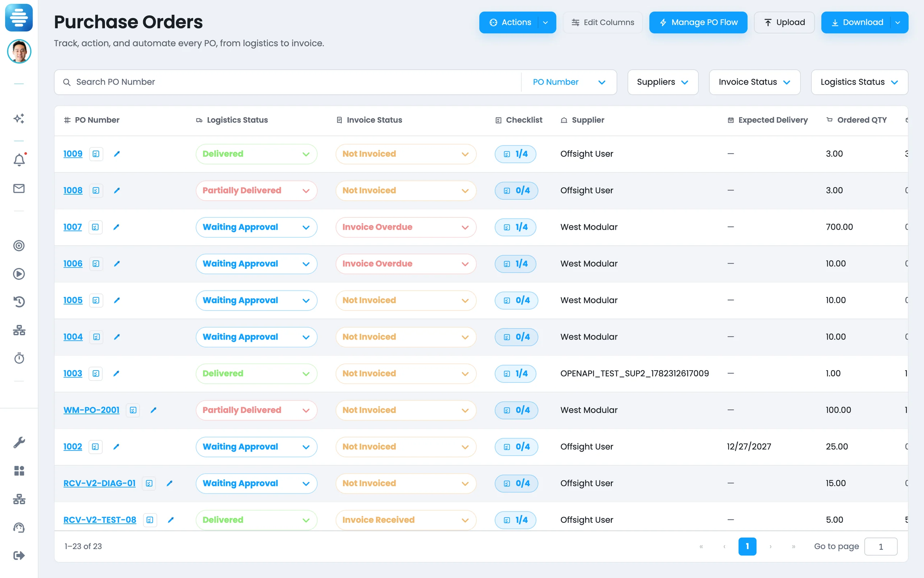Sort by PO Number column header
The width and height of the screenshot is (924, 578).
92,120
